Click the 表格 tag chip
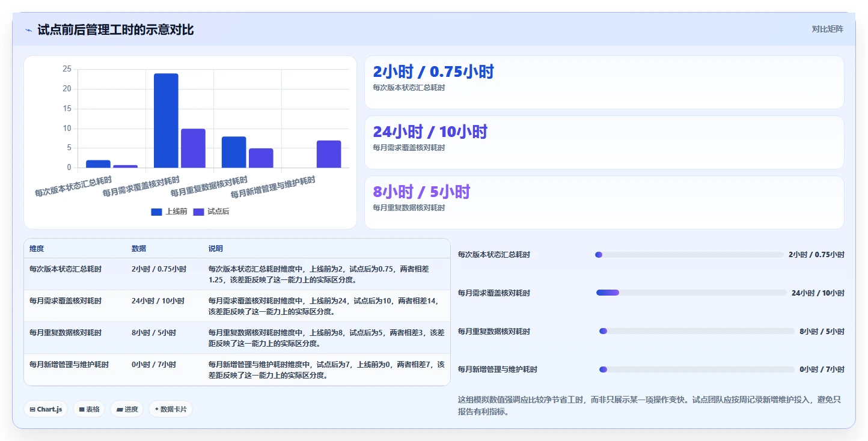 pyautogui.click(x=90, y=409)
